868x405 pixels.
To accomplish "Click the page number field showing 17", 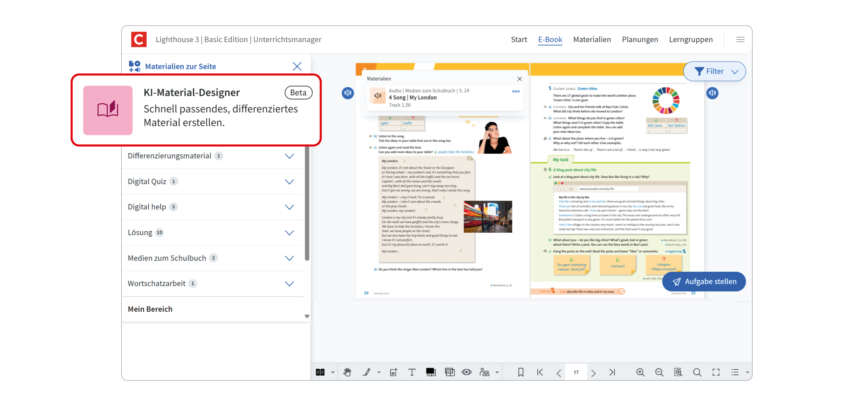I will coord(576,372).
